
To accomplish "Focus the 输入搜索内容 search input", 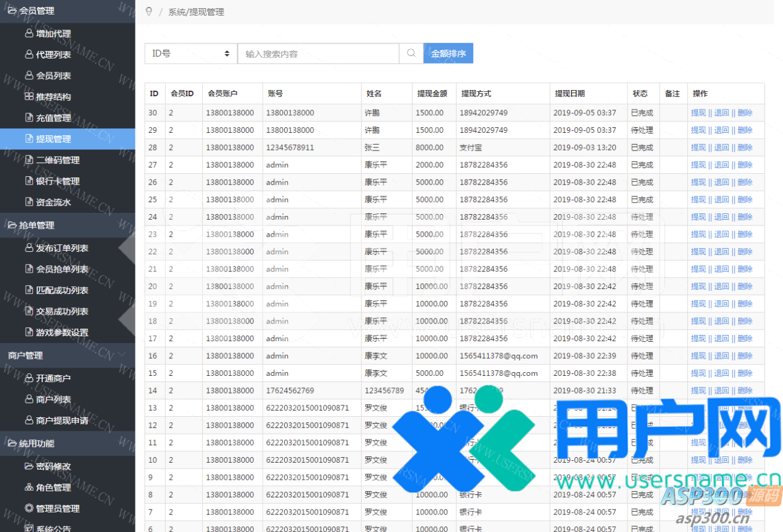I will click(x=318, y=54).
